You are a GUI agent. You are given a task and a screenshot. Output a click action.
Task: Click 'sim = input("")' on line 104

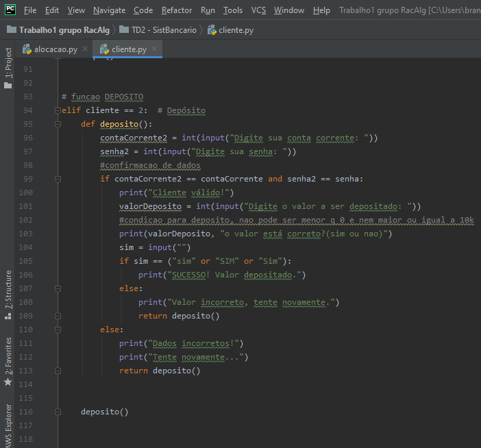pos(155,247)
